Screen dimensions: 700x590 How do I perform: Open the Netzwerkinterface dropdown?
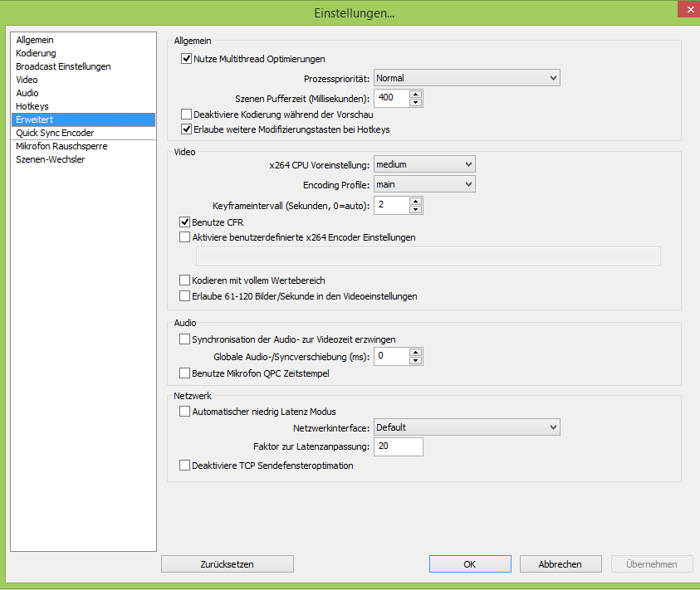(467, 427)
